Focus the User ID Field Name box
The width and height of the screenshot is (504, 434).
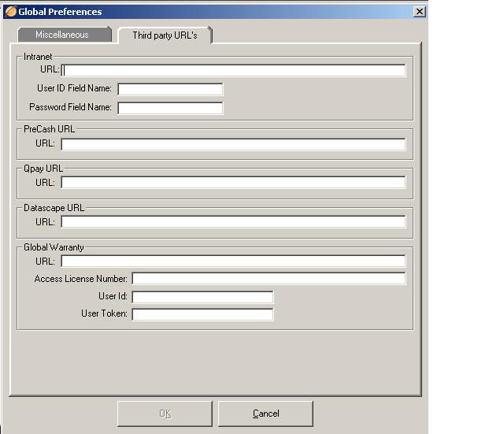(170, 89)
